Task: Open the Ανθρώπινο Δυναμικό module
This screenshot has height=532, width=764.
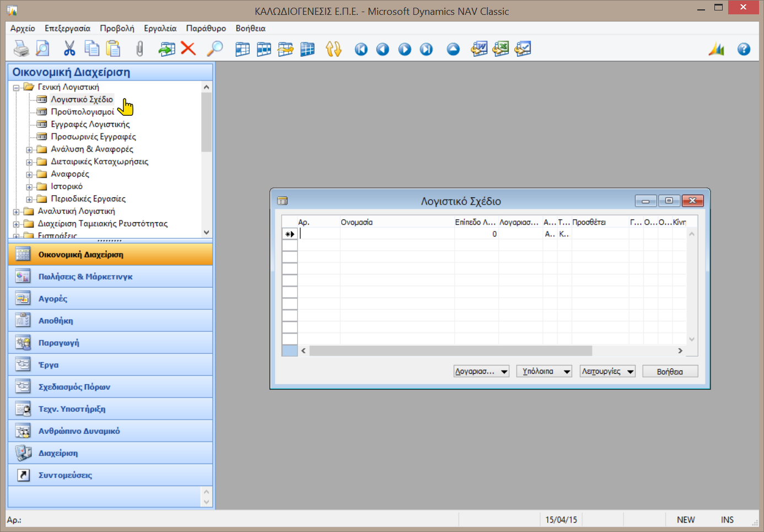Action: click(x=110, y=431)
